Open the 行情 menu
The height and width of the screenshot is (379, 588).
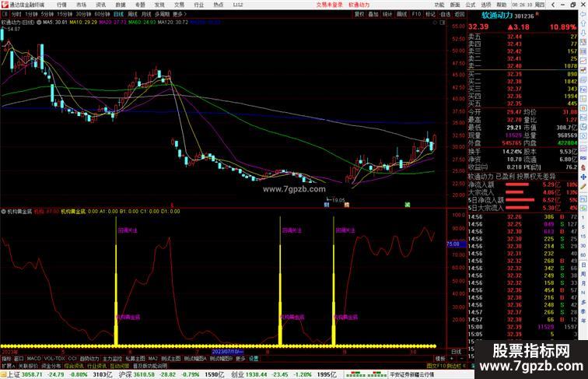point(61,5)
